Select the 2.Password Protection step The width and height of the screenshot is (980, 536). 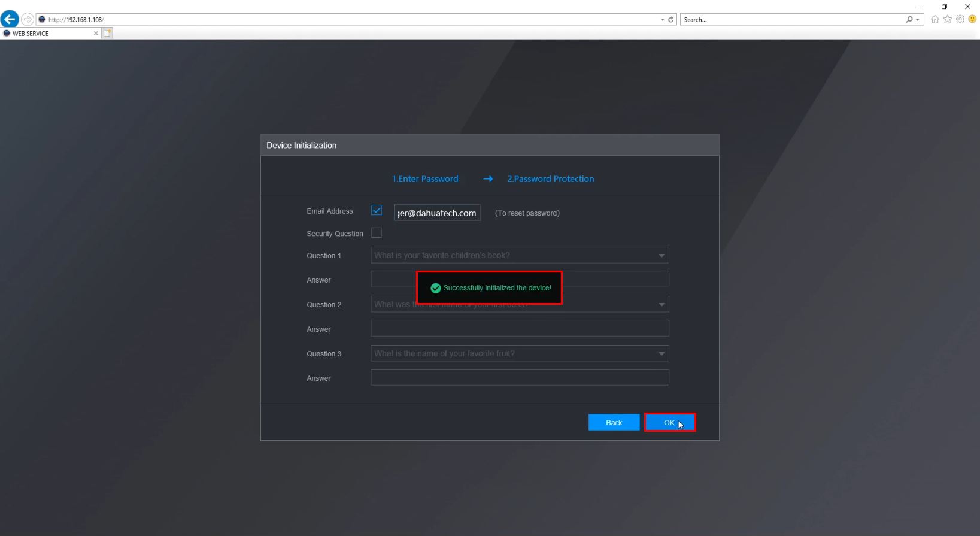(551, 179)
